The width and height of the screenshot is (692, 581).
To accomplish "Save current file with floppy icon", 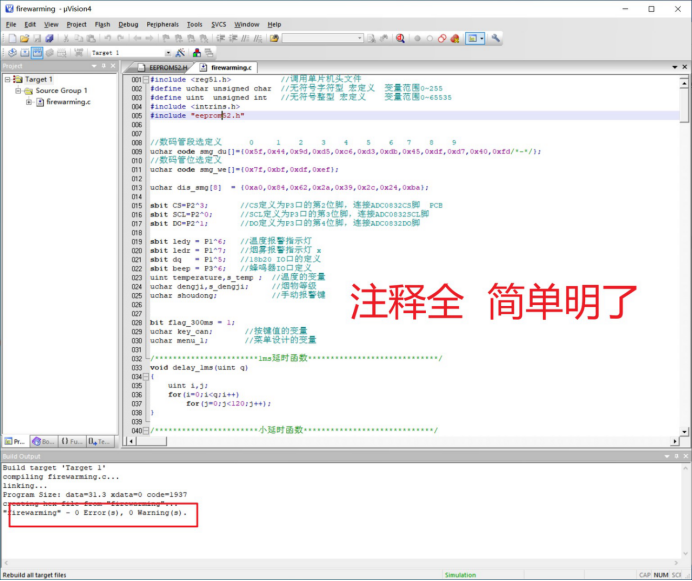I will 37,38.
